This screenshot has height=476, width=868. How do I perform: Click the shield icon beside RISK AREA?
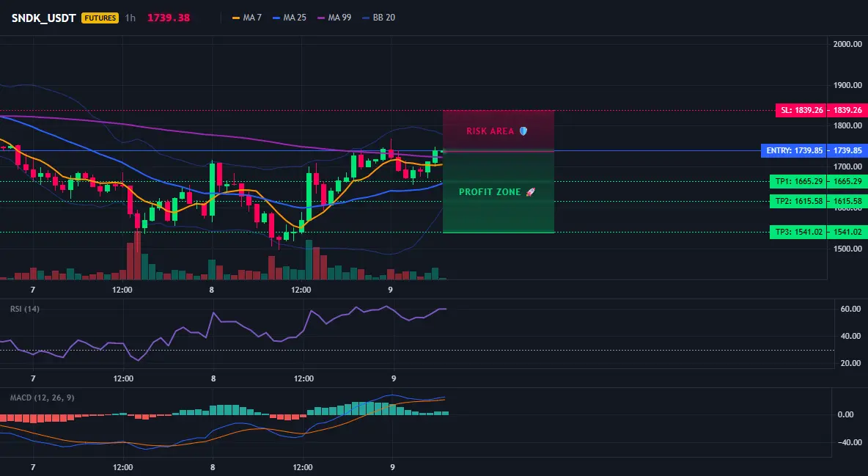[523, 131]
